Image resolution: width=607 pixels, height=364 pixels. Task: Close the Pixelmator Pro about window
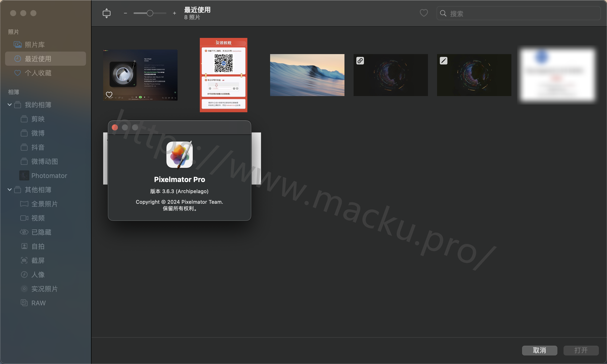(x=115, y=127)
